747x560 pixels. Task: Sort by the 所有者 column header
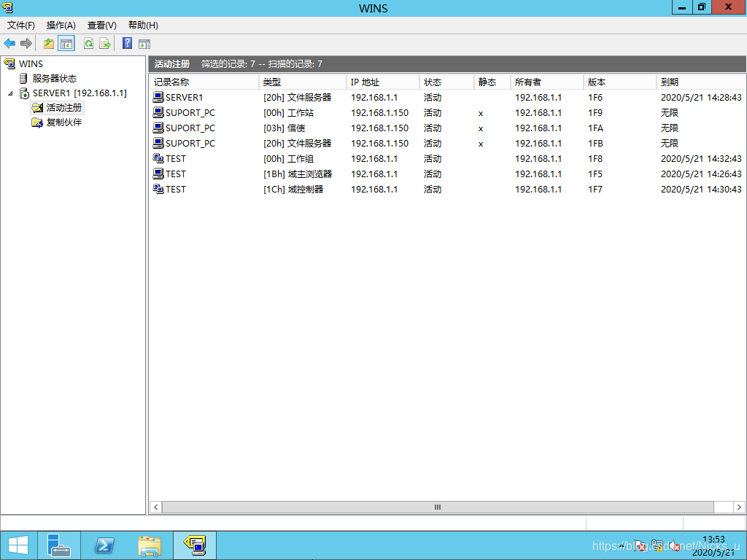[x=547, y=82]
